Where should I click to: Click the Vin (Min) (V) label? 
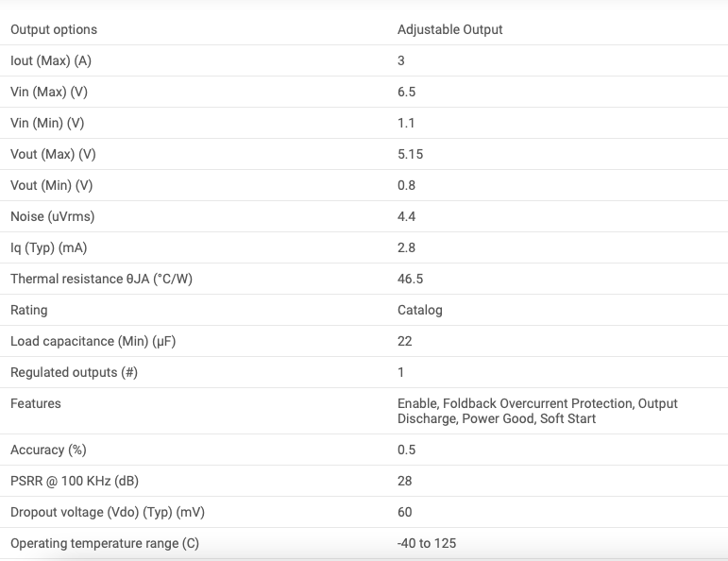point(47,123)
